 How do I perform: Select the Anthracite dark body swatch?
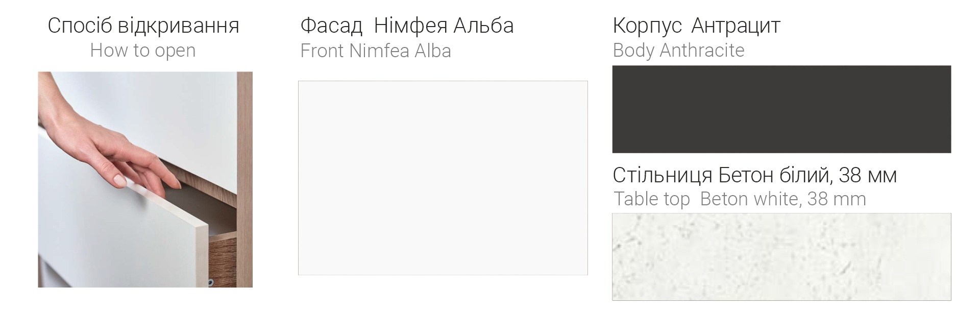click(x=781, y=109)
